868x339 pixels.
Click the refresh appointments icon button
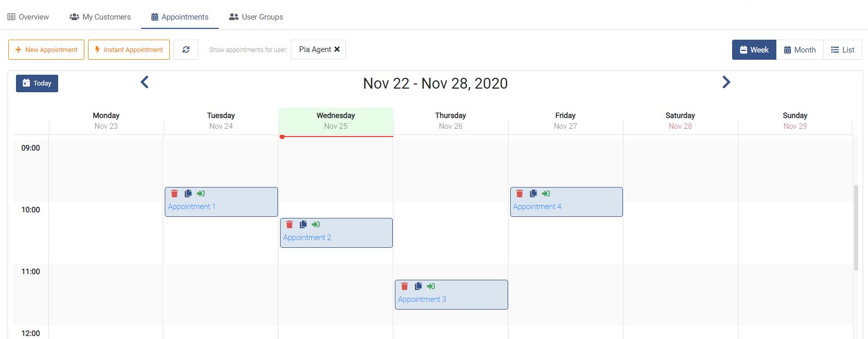point(186,50)
